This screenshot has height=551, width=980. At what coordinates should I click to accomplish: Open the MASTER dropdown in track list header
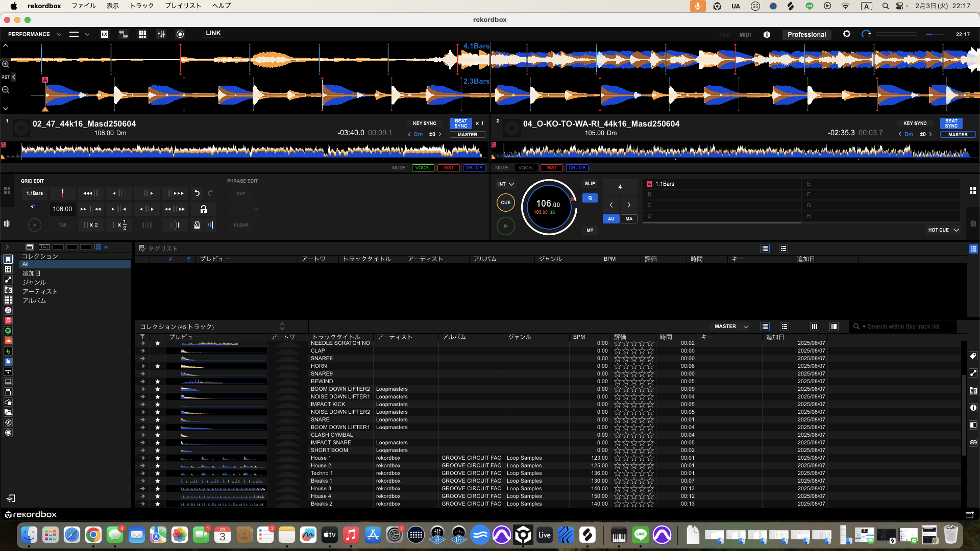[x=731, y=327]
